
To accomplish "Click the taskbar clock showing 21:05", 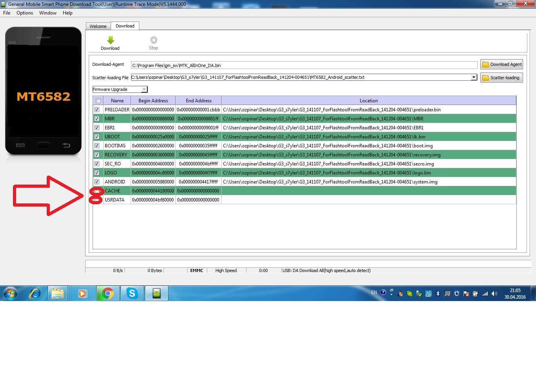I will point(515,294).
